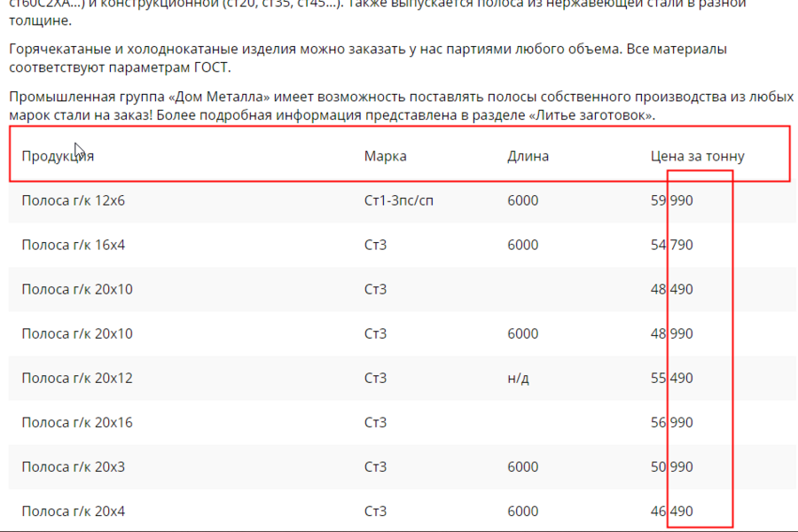Click Полоса г/к 20x10 priced 48 990

tap(77, 333)
